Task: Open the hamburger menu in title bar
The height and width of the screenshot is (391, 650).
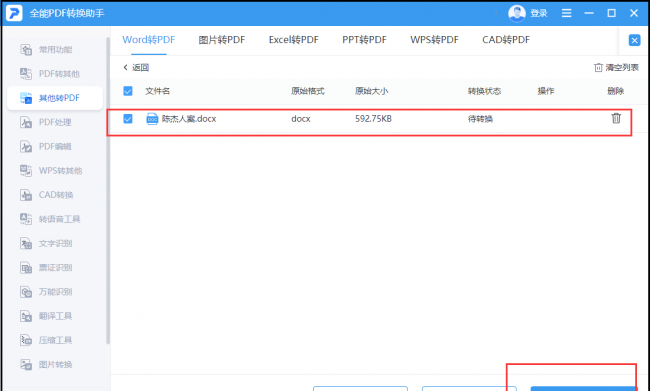Action: click(x=566, y=13)
